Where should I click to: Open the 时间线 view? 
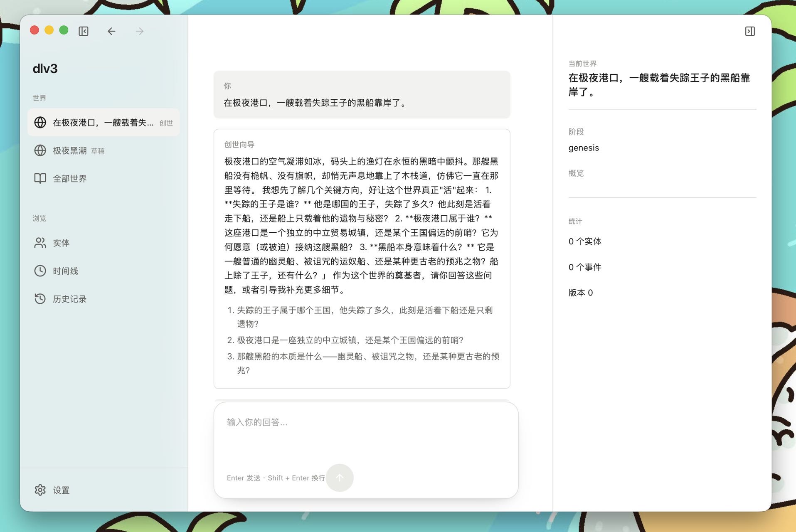coord(104,271)
